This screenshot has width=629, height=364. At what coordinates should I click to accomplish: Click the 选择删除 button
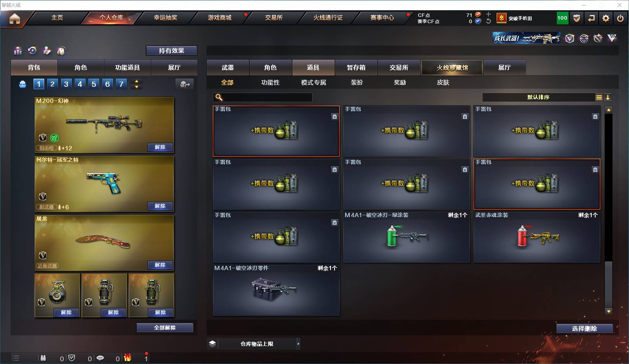[584, 329]
